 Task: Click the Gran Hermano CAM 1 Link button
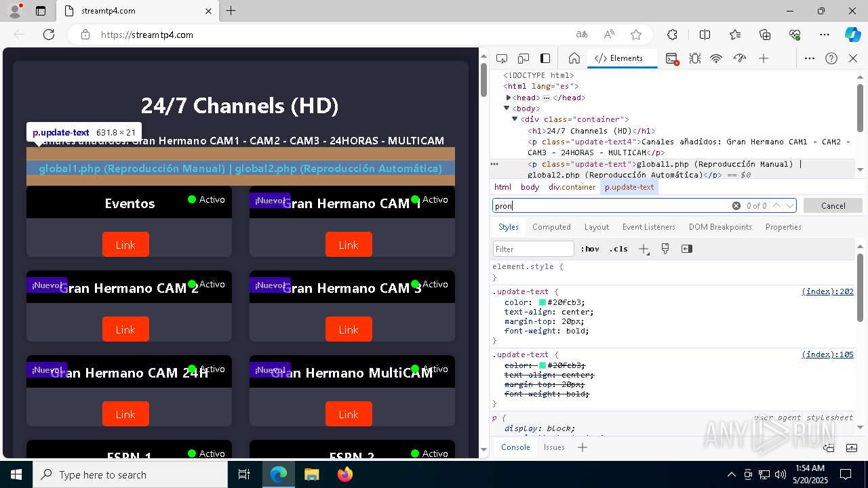coord(349,245)
